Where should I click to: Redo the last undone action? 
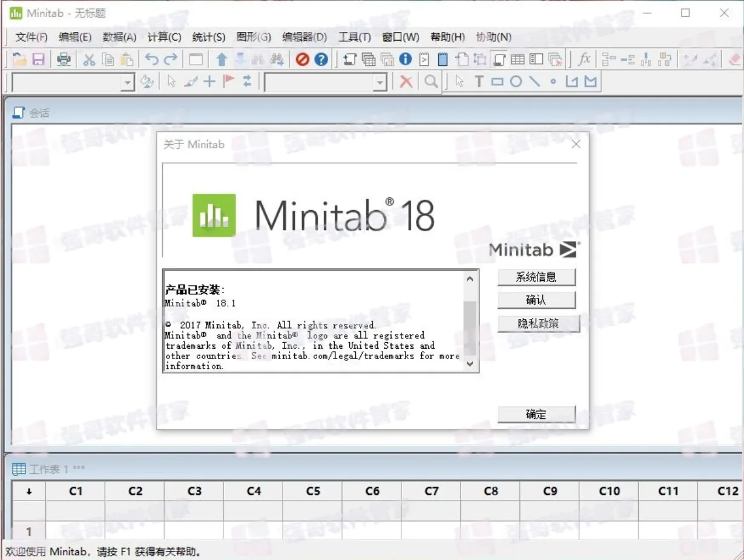point(171,59)
